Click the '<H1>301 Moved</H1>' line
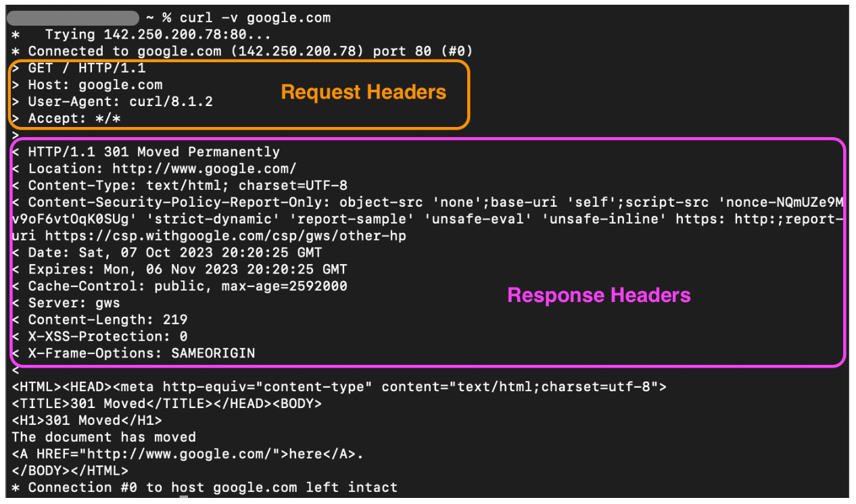 click(x=87, y=421)
